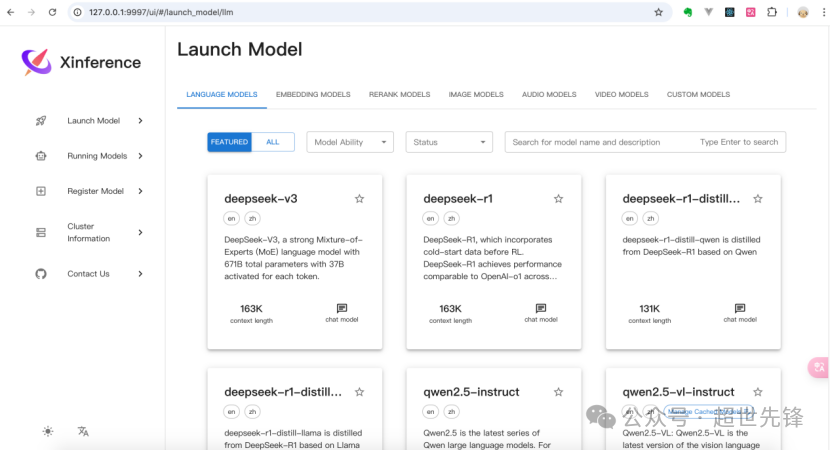Reload the page with the refresh icon
This screenshot has height=450, width=830.
(x=52, y=12)
